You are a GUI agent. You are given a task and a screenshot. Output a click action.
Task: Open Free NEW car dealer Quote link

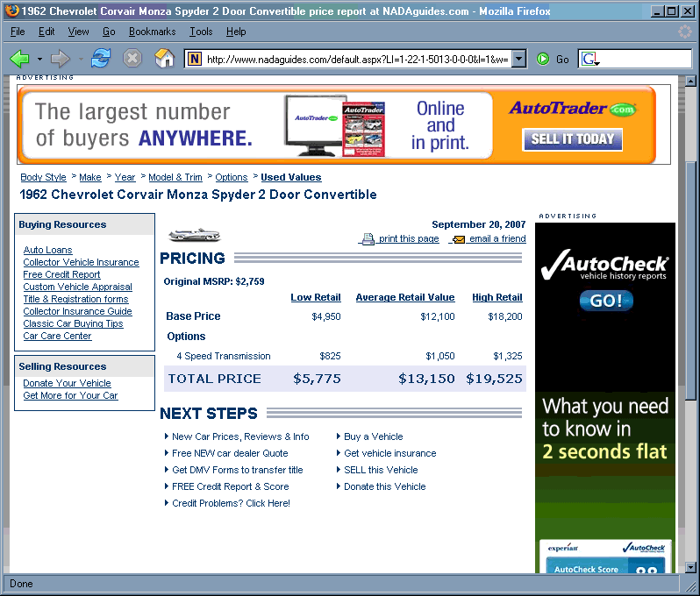pos(230,453)
